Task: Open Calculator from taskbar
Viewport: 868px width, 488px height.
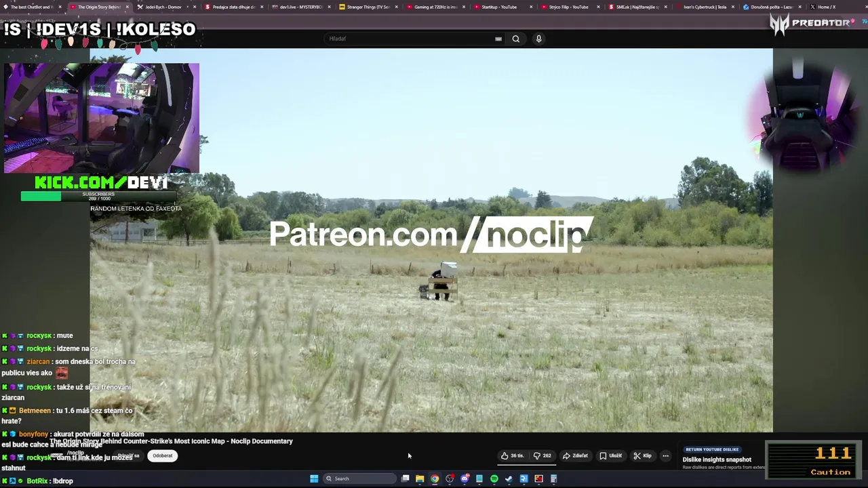Action: 553,479
